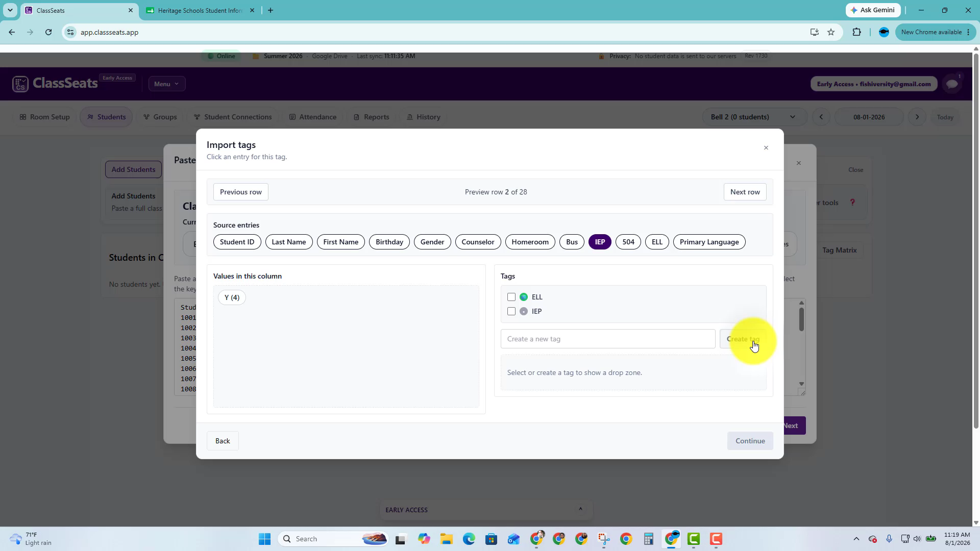Click the ClassSeats logo icon
The height and width of the screenshot is (551, 980).
point(20,84)
